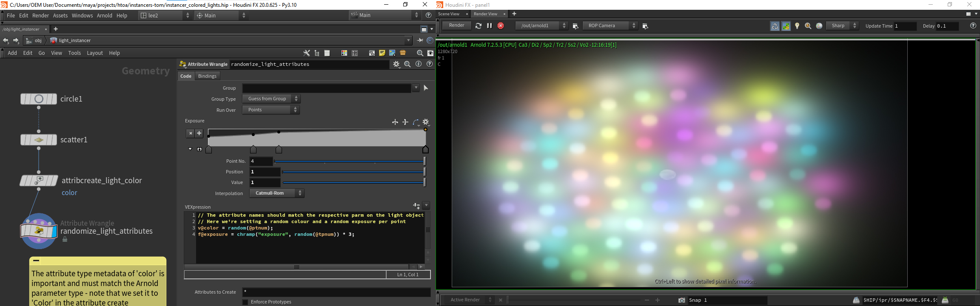Adjust the Value slider
980x306 pixels.
(x=354, y=183)
